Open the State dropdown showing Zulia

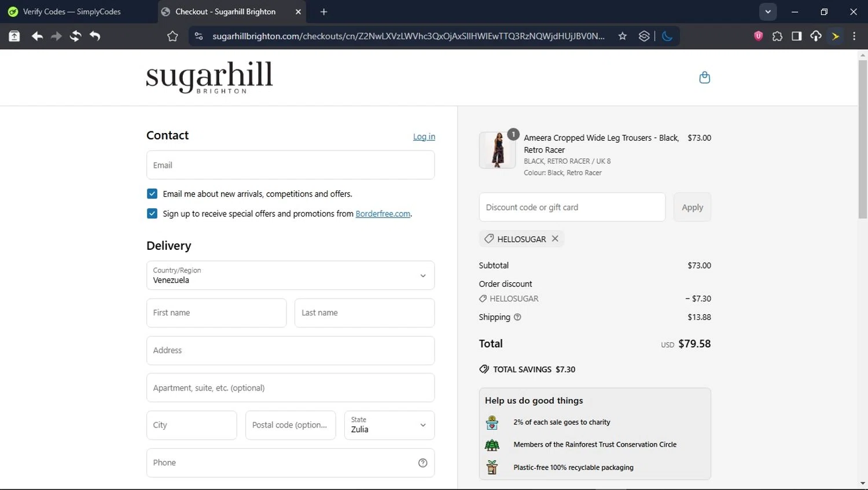[x=389, y=425]
